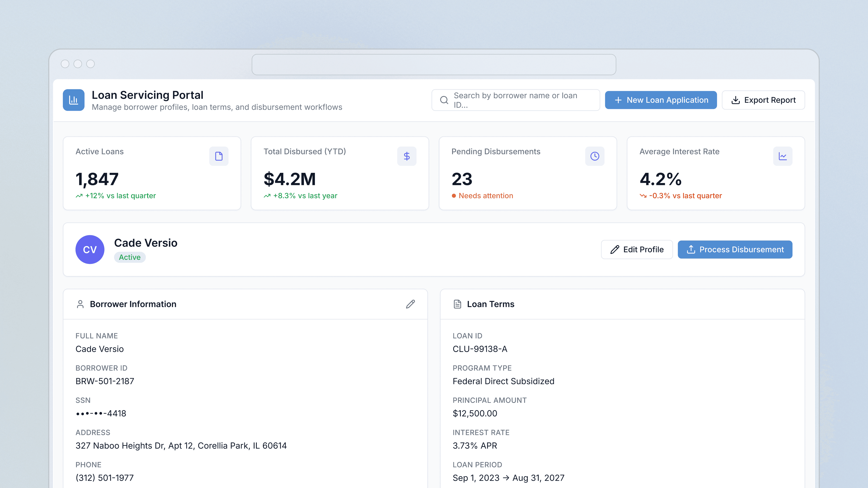Focus the borrower name or loan ID search field
This screenshot has height=488, width=868.
click(x=516, y=100)
